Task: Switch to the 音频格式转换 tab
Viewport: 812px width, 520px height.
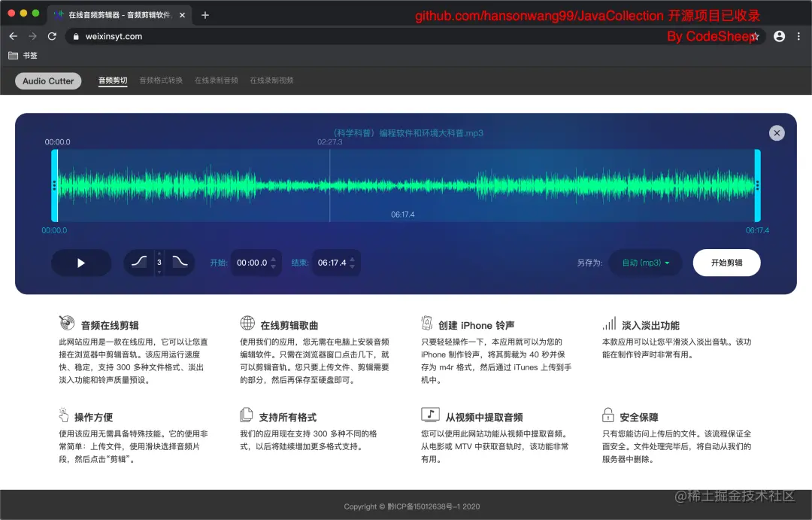Action: 162,80
